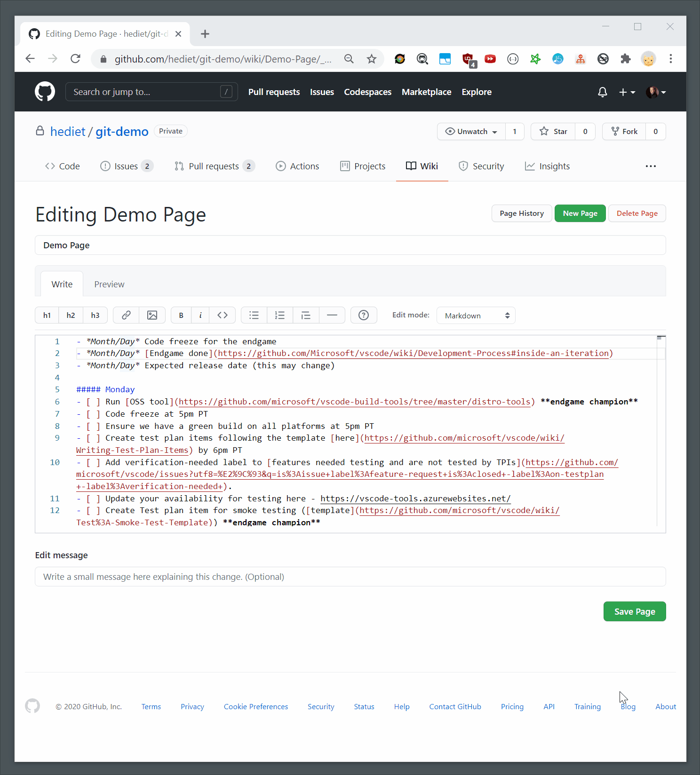Insert an h1 heading
This screenshot has height=775, width=700.
47,315
